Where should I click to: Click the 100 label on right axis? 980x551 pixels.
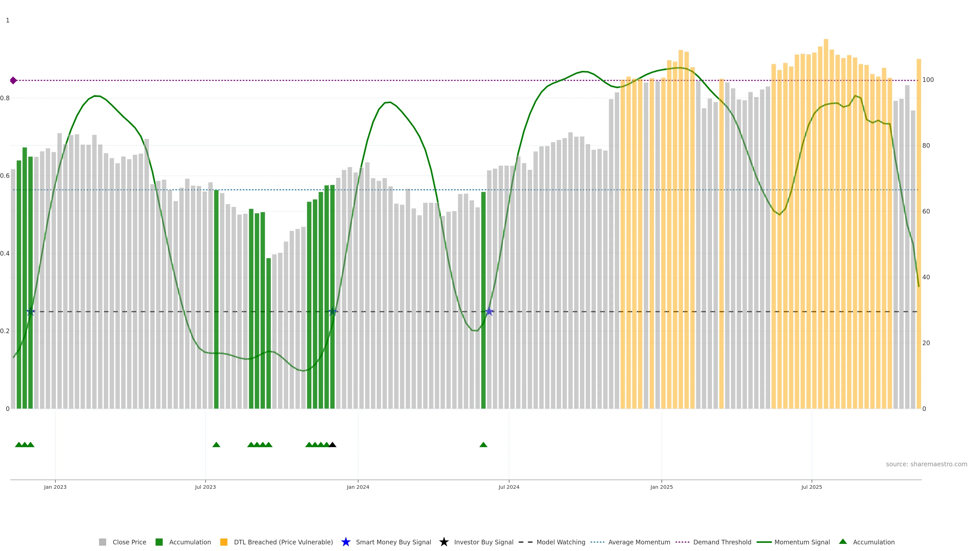click(928, 80)
